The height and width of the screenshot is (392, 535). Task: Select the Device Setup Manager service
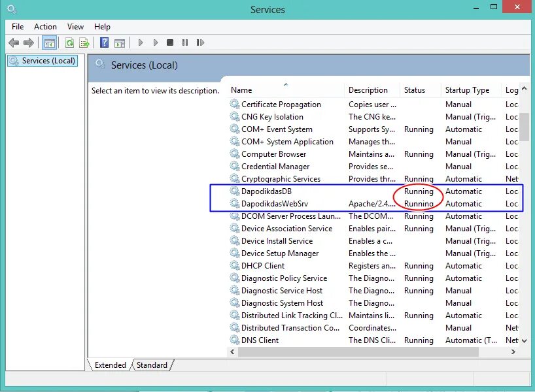[x=373, y=253]
